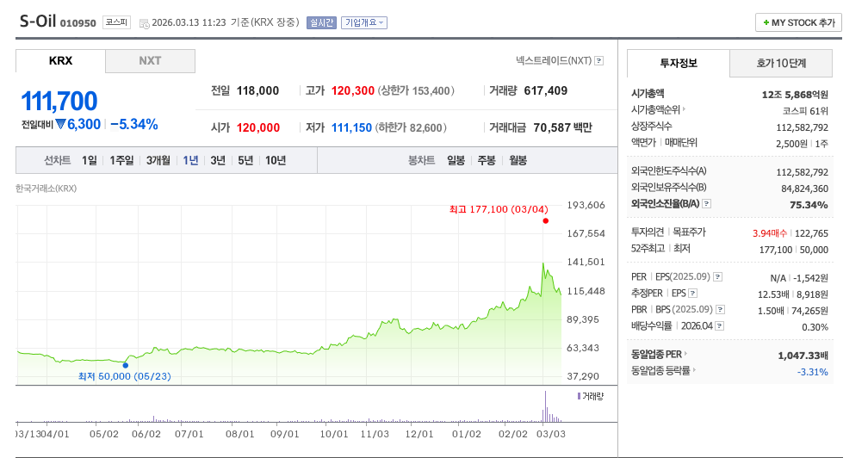
Task: Select the 1주일 line chart range
Action: coord(121,160)
